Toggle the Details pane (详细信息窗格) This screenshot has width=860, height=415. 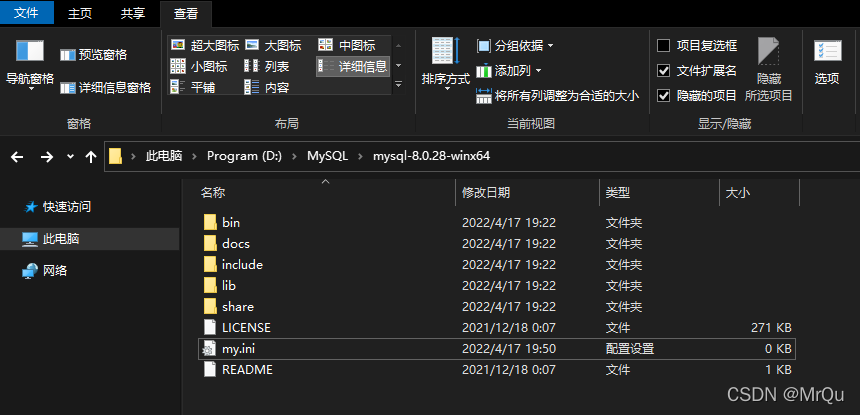pos(105,88)
